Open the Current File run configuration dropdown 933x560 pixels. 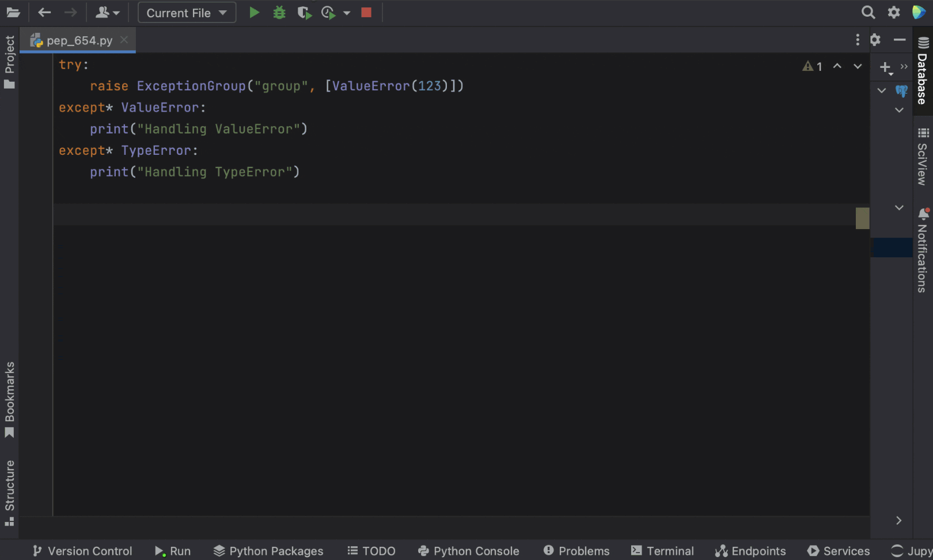pyautogui.click(x=186, y=12)
